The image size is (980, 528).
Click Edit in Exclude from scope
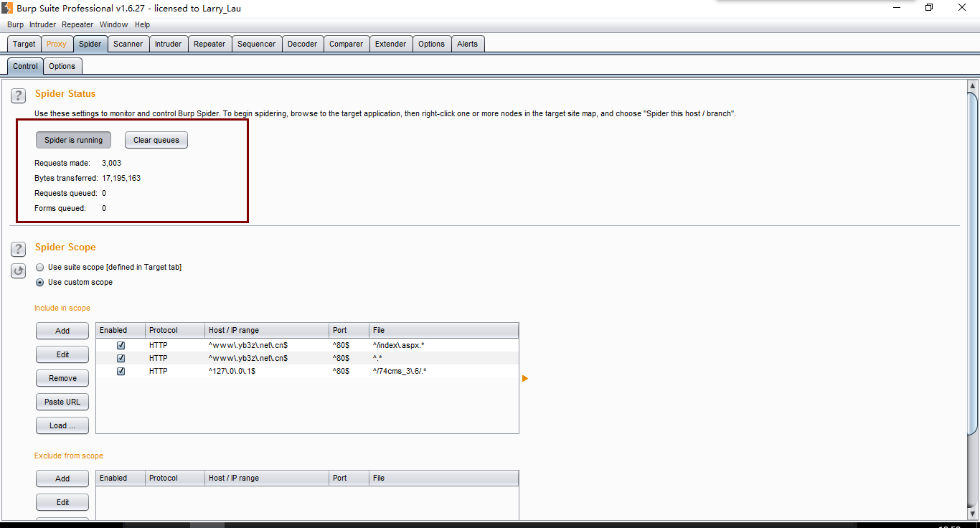point(62,502)
